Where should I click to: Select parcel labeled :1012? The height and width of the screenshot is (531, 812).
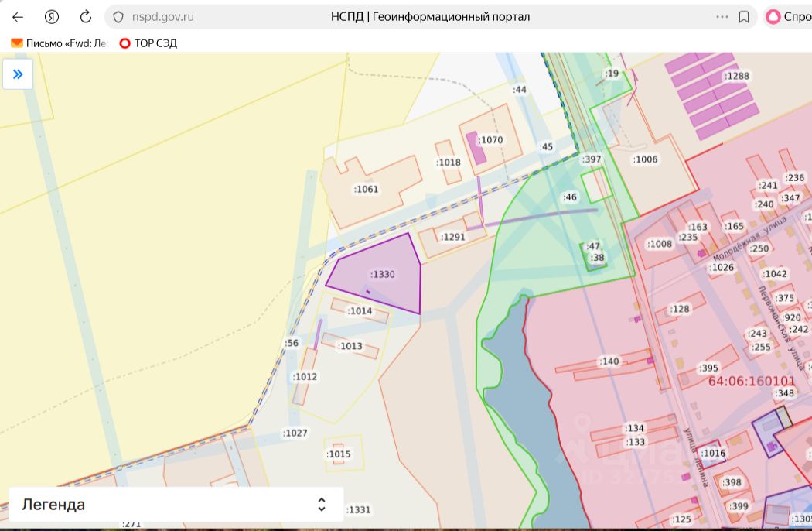pyautogui.click(x=305, y=377)
